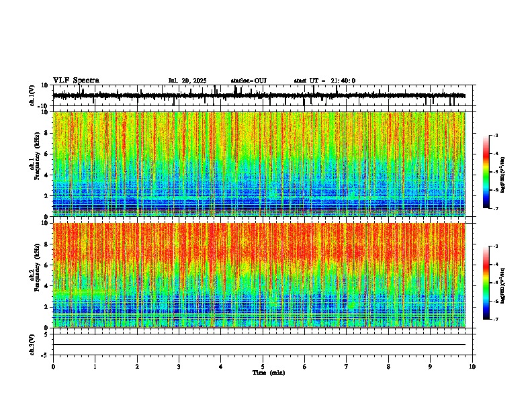This screenshot has height=411, width=532.
Task: Click the ch.1 amplitude waveform trace
Action: pyautogui.click(x=259, y=95)
